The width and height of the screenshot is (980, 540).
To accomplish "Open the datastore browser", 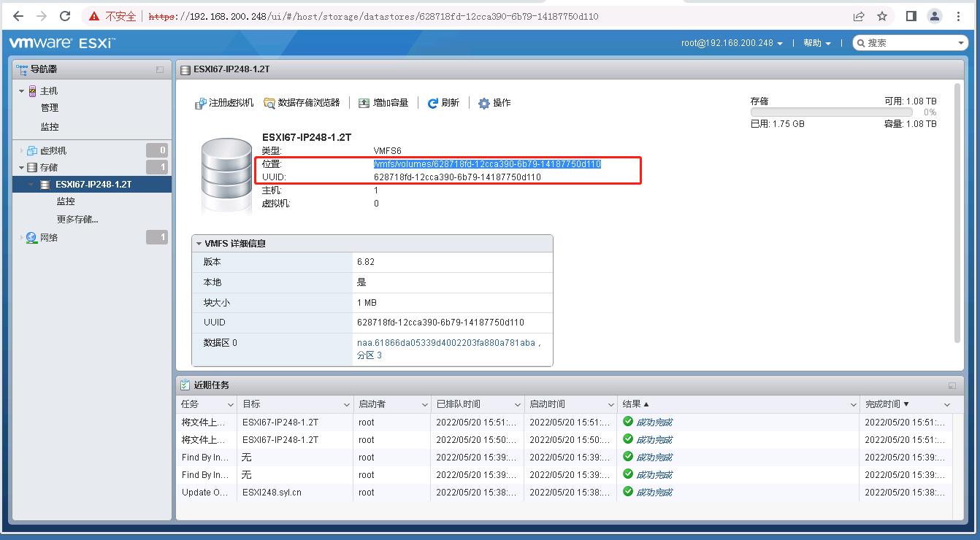I will tap(302, 103).
